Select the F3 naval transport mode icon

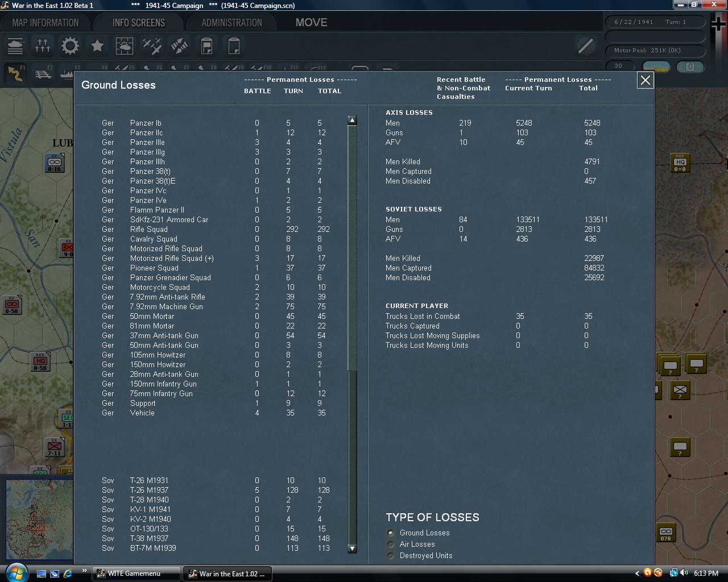click(67, 73)
